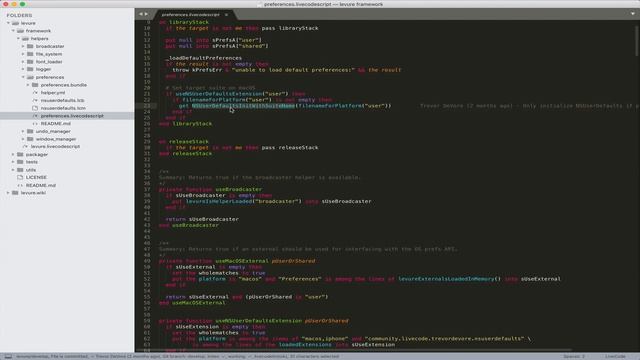Click the utils folder icon
This screenshot has width=640, height=360.
[20, 170]
